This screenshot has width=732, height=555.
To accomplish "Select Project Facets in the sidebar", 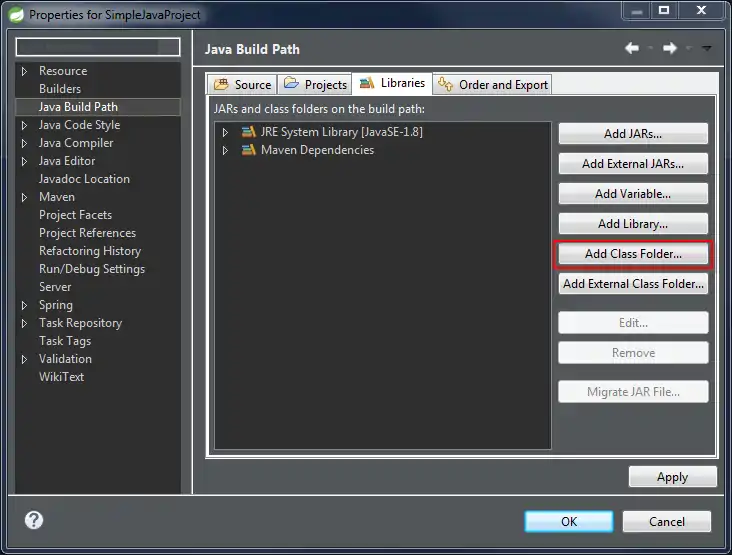I will (x=75, y=215).
